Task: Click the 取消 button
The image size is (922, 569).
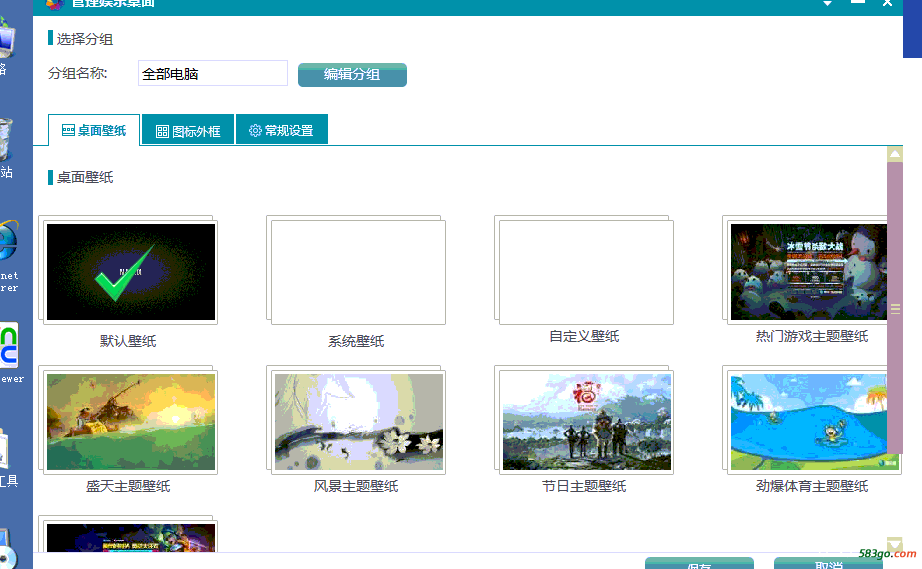Action: tap(828, 564)
